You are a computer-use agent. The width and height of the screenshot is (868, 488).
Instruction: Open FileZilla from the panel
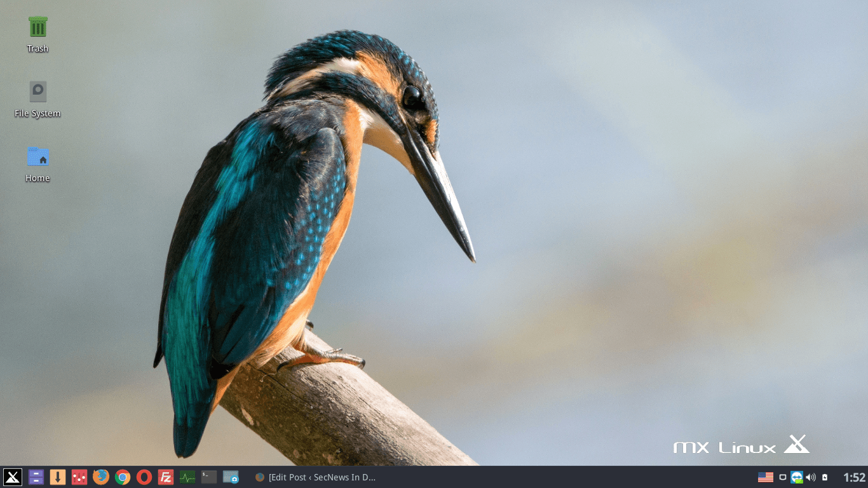click(166, 477)
